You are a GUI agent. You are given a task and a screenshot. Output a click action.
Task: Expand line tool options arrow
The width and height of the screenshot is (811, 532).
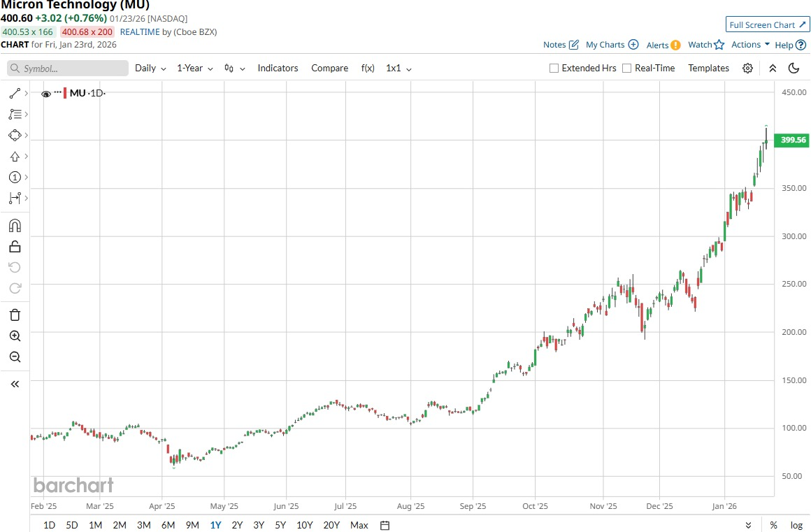(x=27, y=94)
